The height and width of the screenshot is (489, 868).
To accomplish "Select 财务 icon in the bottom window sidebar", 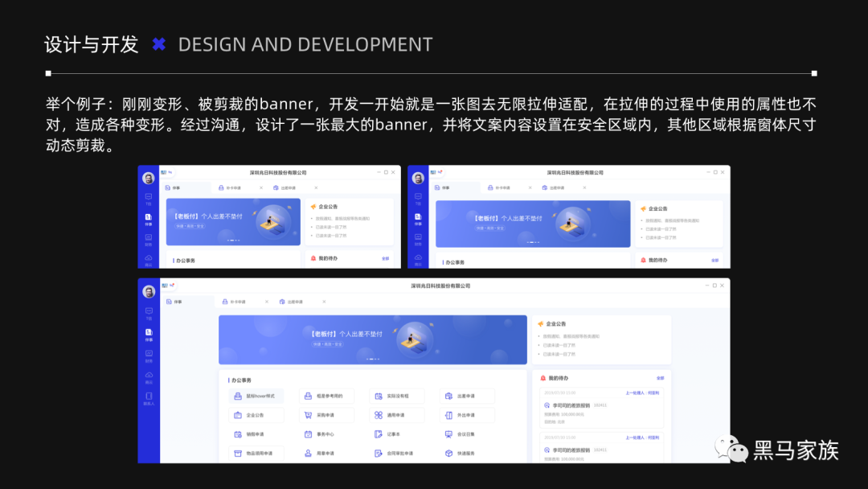I will point(149,354).
